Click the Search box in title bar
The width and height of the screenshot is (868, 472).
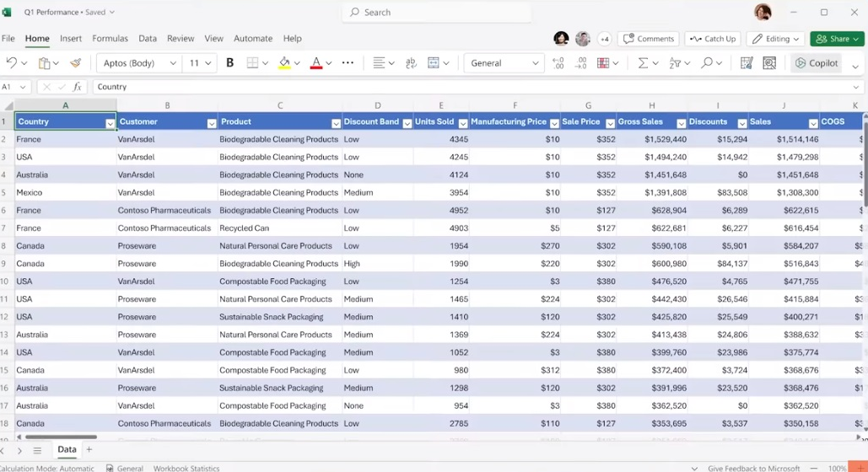coord(437,13)
